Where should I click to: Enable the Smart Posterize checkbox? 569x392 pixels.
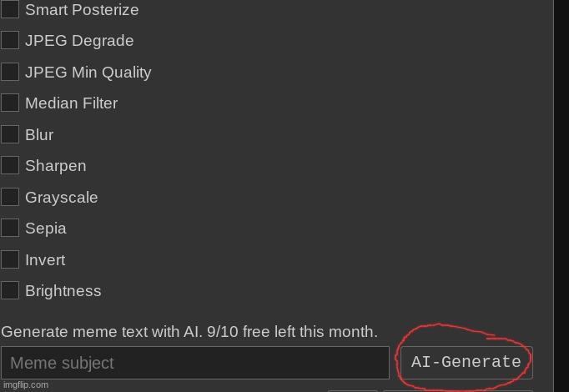10,8
